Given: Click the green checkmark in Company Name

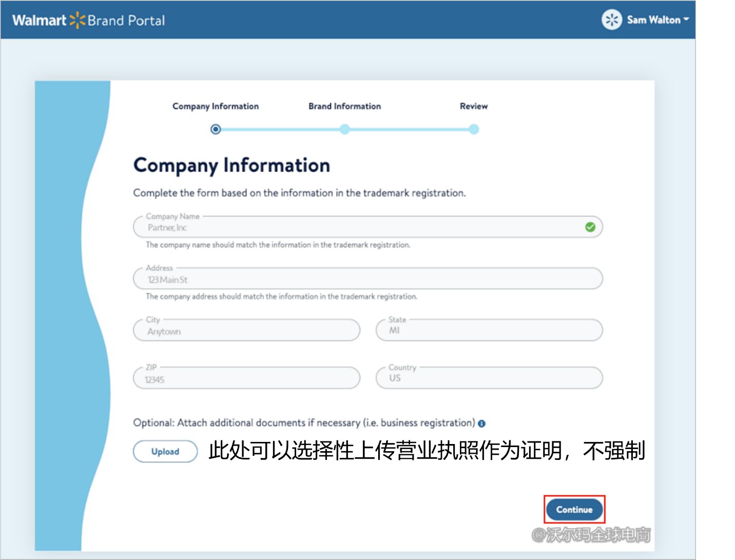Looking at the screenshot, I should 590,227.
